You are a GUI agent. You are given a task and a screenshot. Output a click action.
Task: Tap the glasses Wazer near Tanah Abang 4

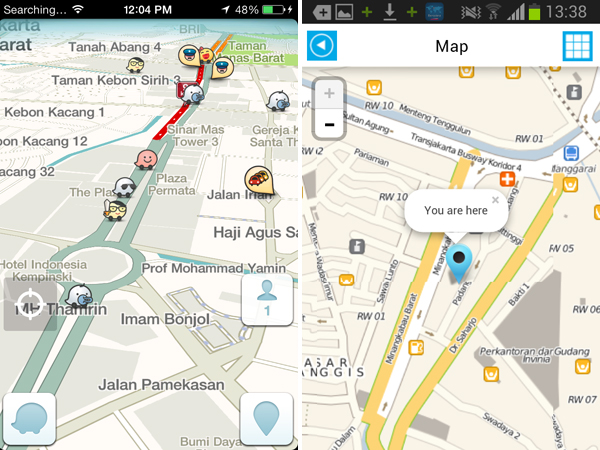(x=135, y=64)
